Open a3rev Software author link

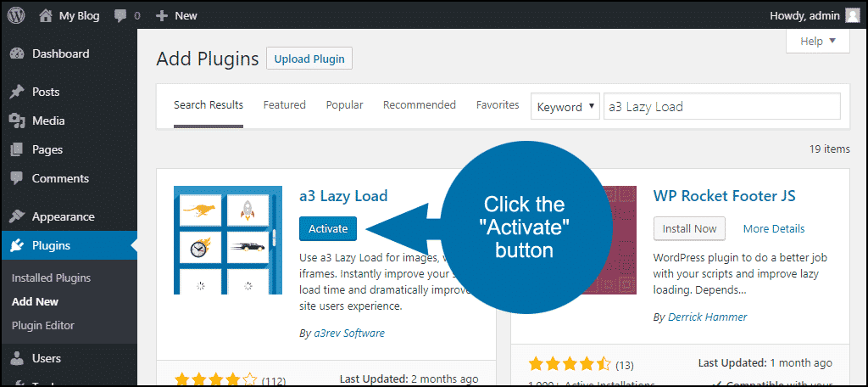click(x=348, y=334)
